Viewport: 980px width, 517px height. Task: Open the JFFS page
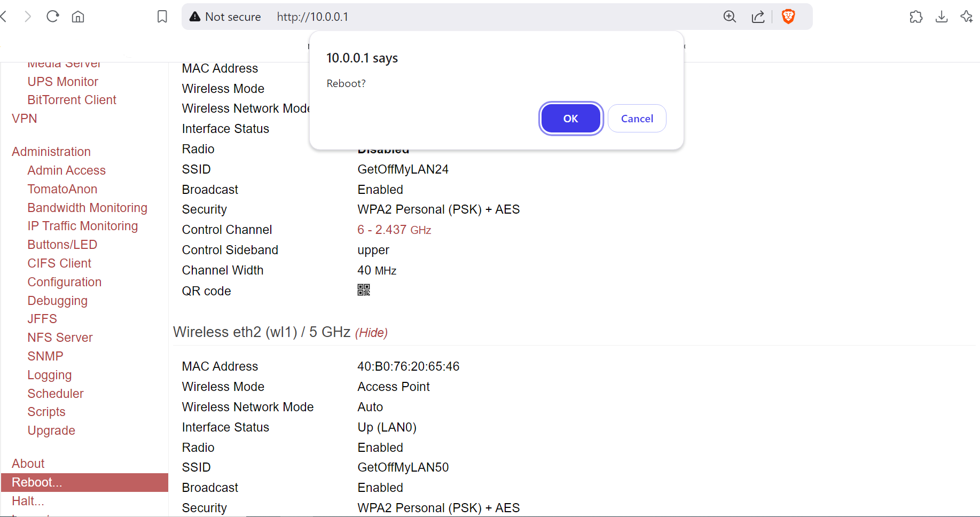42,319
